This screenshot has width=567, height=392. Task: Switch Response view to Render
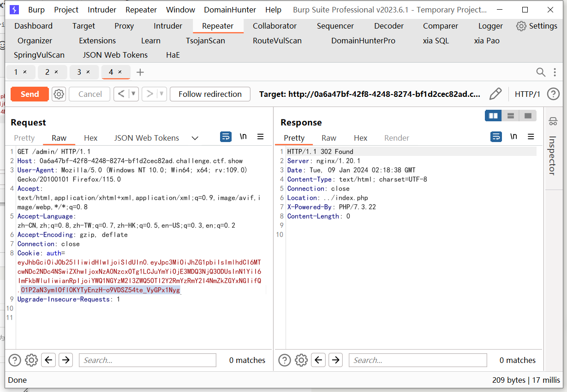[397, 138]
